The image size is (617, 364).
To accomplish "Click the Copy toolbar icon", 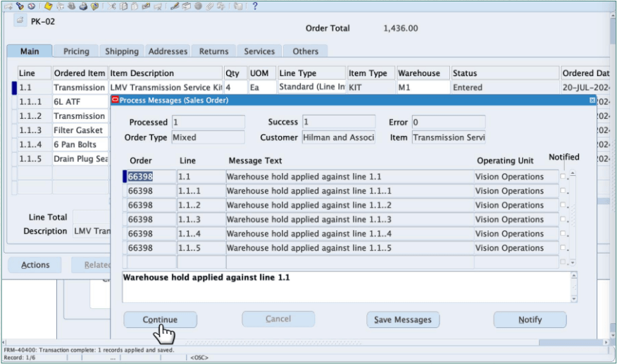I will (123, 6).
